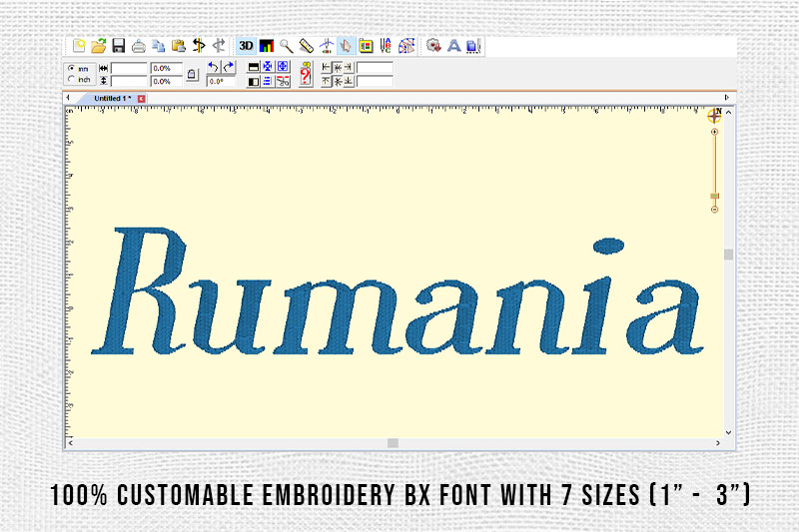Click the Print icon

[x=139, y=46]
